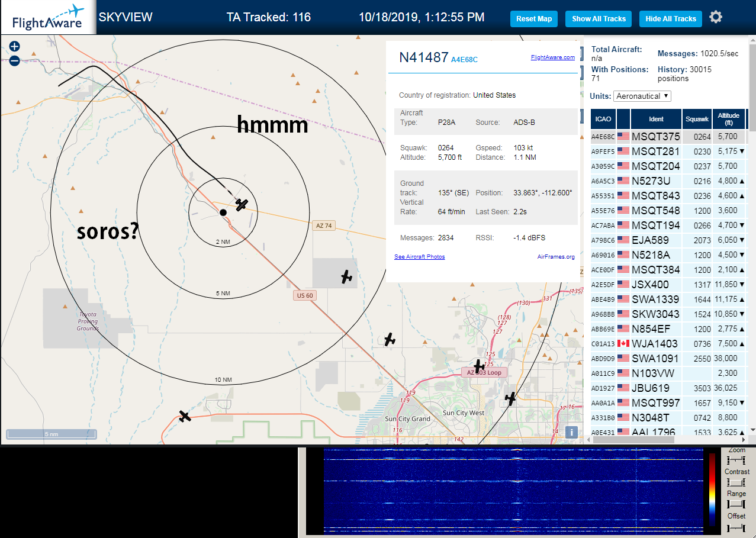756x538 pixels.
Task: Select the JBU619 row
Action: point(668,388)
